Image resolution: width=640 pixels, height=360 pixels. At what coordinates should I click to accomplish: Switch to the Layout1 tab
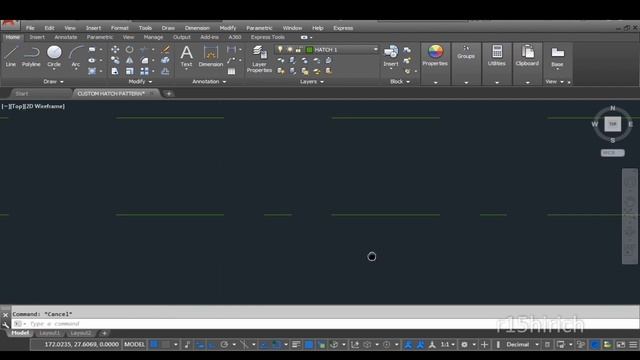pos(50,333)
